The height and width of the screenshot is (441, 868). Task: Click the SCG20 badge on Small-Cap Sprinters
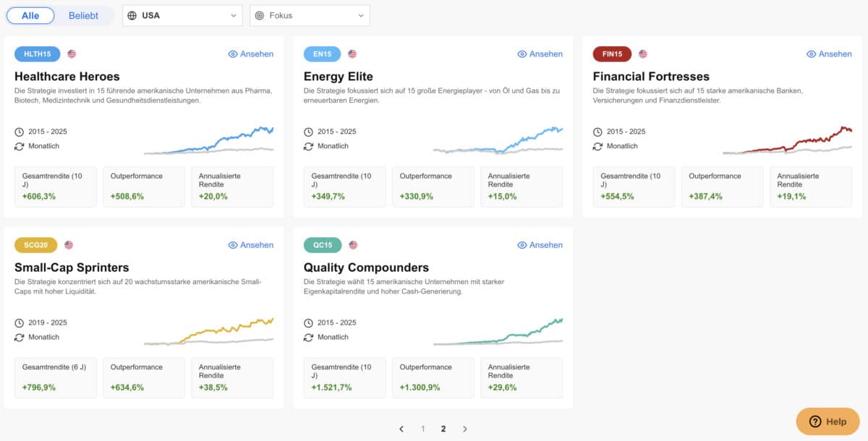[35, 244]
